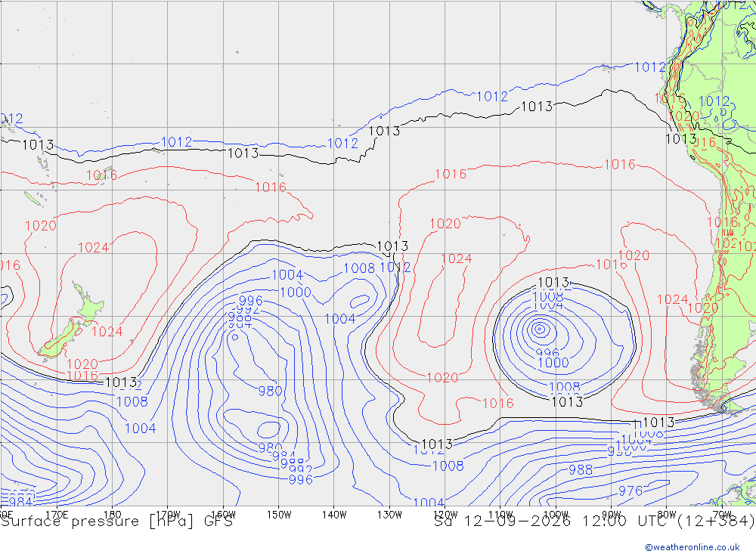Click the blue 1008 label beside 1012 near 1013
Viewport: 756px width, 554px height.
click(x=358, y=268)
